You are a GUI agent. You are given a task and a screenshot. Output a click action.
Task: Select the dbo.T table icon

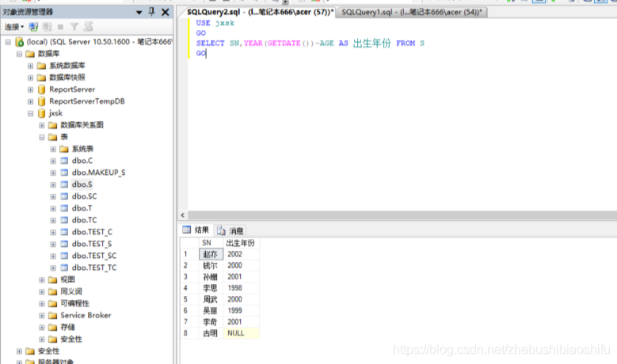point(64,208)
